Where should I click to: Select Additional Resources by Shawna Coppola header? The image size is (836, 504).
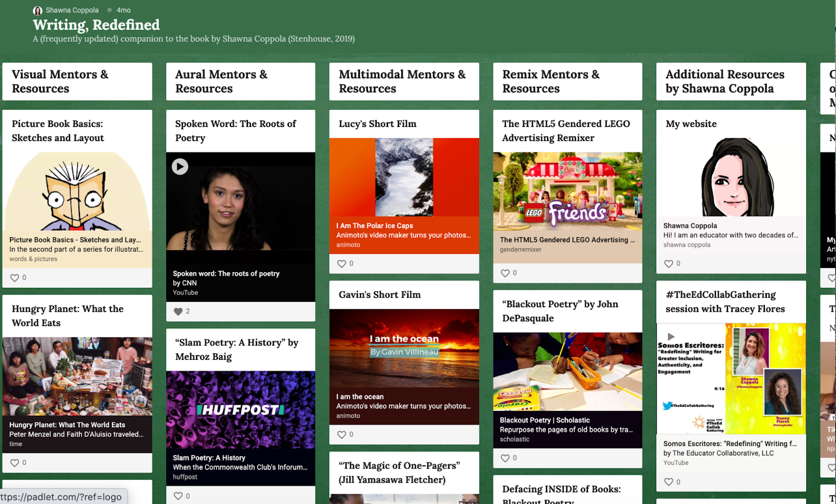tap(731, 81)
